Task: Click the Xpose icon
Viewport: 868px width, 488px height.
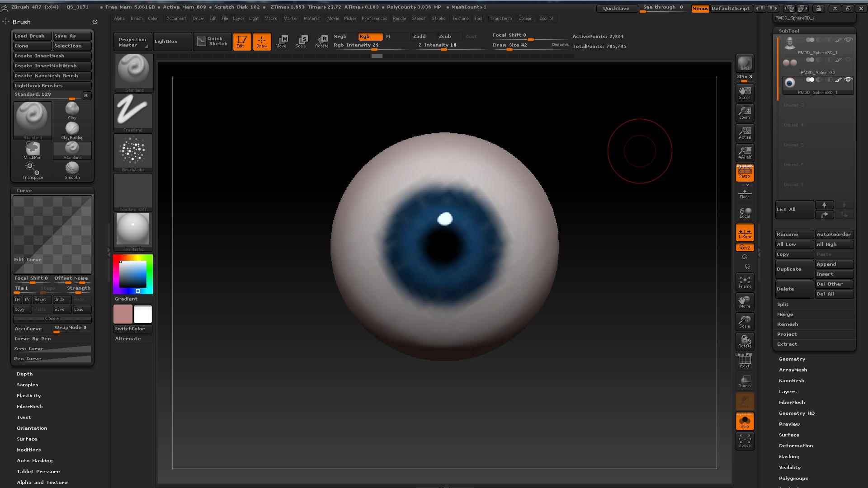Action: [745, 441]
